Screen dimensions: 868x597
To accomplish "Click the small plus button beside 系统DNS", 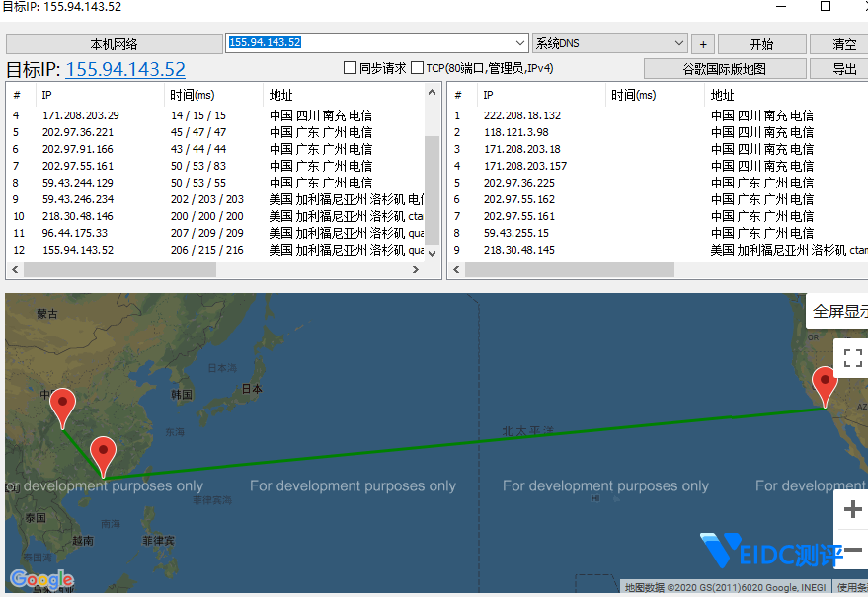I will 703,44.
